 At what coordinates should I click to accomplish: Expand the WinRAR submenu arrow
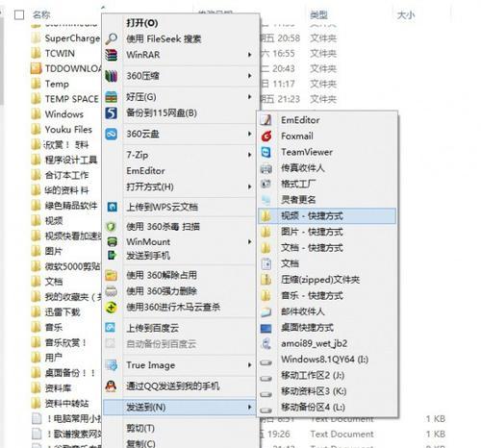coord(250,55)
